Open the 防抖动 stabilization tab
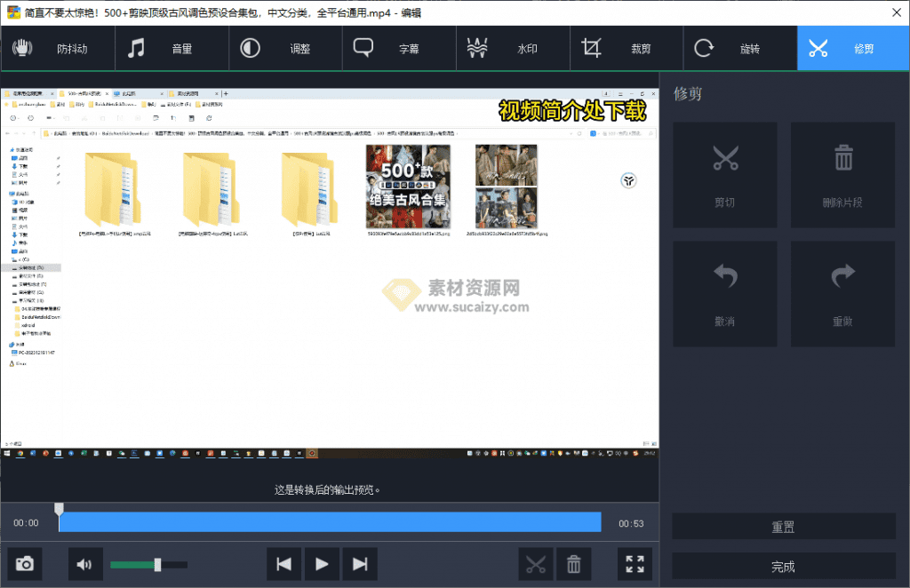Image resolution: width=910 pixels, height=588 pixels. [x=58, y=49]
